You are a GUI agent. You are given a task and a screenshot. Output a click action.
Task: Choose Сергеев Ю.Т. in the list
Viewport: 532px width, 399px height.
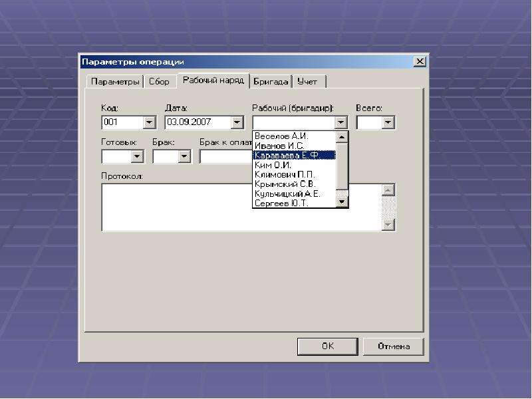click(294, 203)
